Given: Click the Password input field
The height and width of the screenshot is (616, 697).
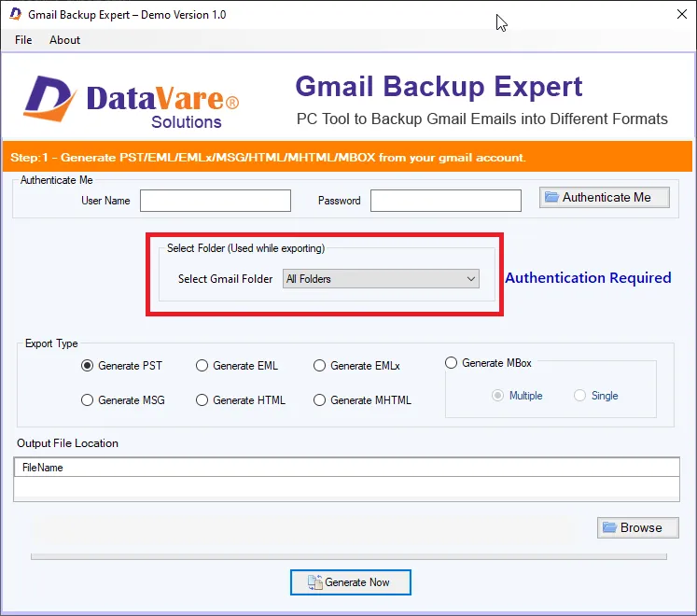Looking at the screenshot, I should (x=445, y=201).
